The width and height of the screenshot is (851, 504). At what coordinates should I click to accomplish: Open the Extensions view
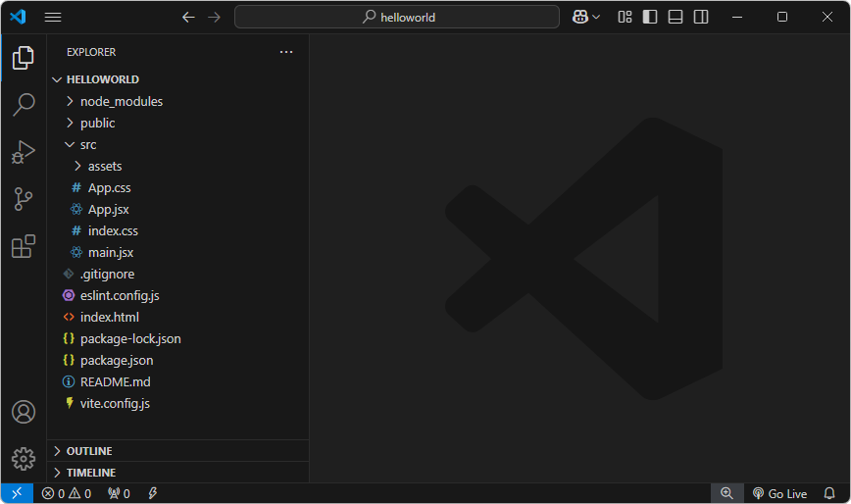click(x=24, y=246)
